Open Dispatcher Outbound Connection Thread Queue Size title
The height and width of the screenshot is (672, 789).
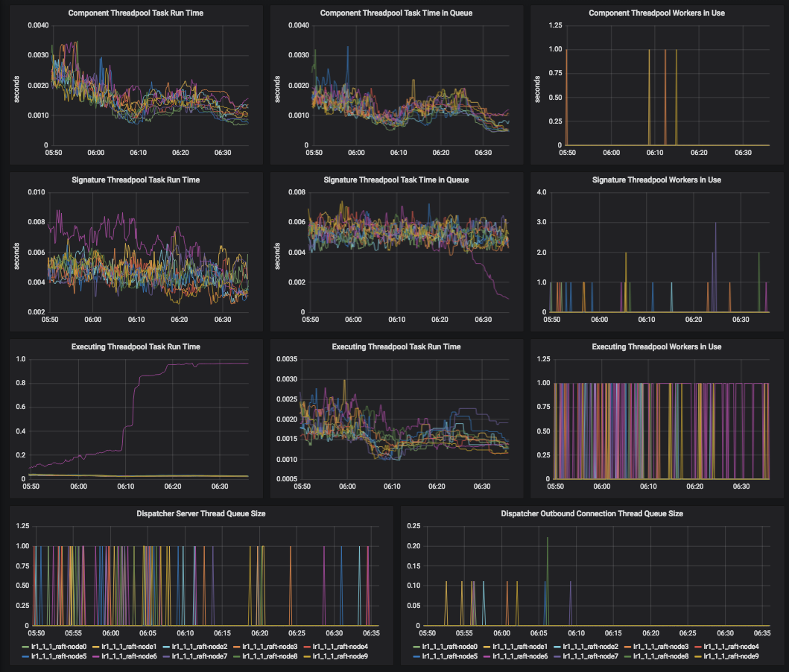(591, 513)
